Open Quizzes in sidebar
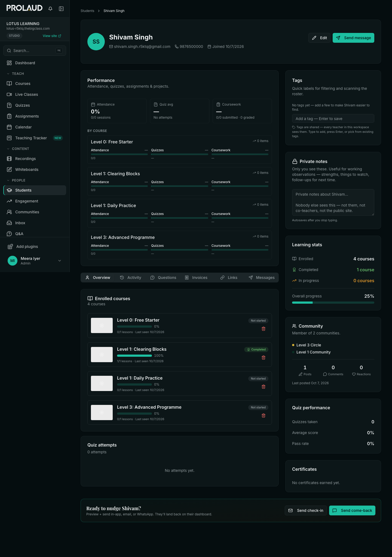 tap(35, 105)
